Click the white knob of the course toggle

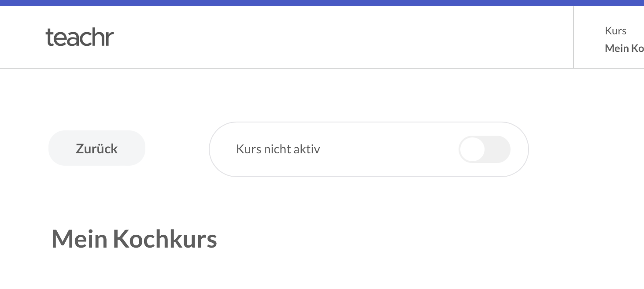point(472,149)
